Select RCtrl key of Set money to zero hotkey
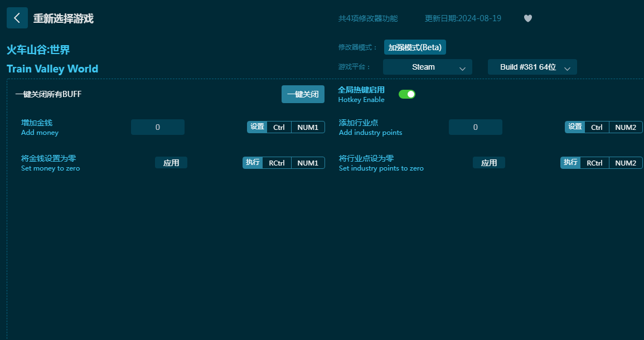Screen dimensions: 644x340 (277, 163)
